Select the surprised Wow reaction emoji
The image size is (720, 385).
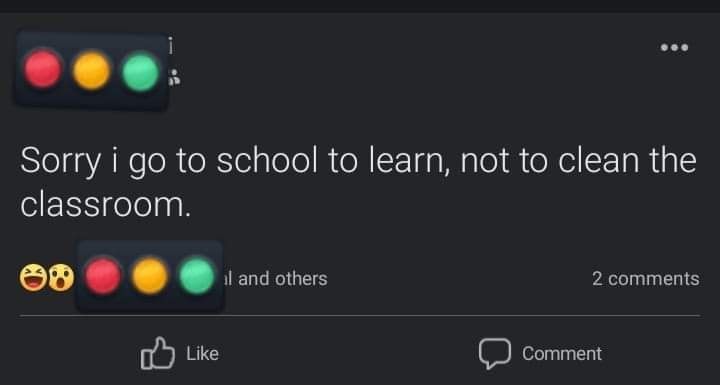point(61,278)
